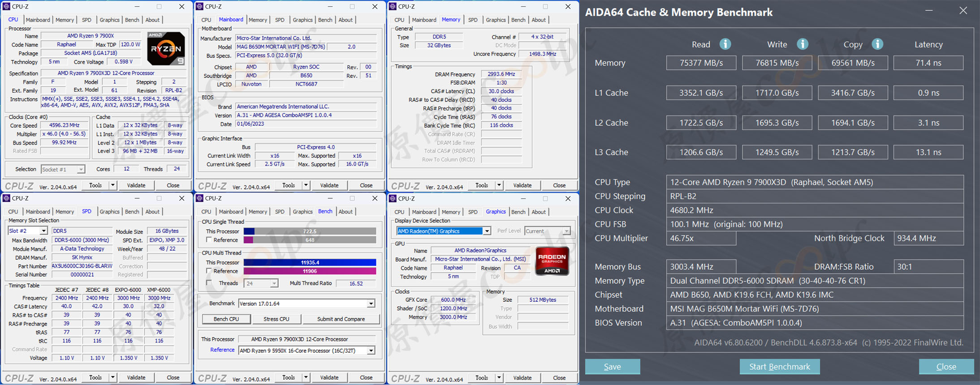Click the Stress CPU button
The width and height of the screenshot is (980, 385).
(x=276, y=319)
